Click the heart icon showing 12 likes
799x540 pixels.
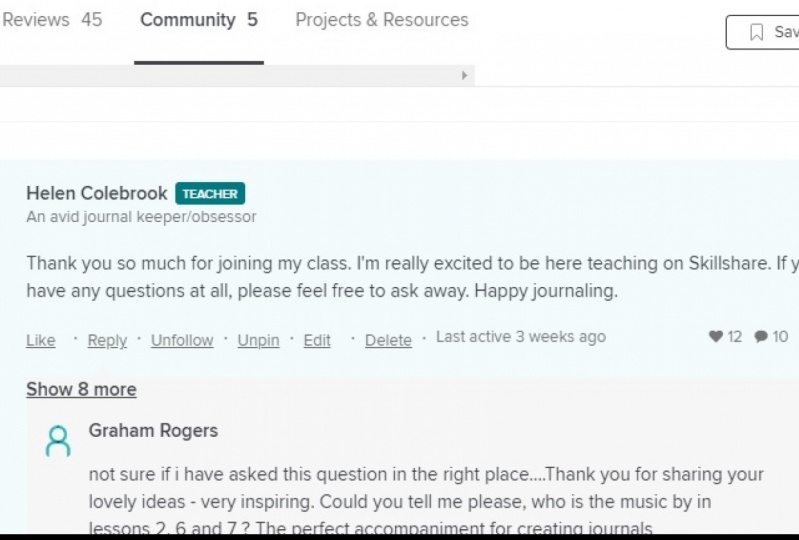pos(716,336)
